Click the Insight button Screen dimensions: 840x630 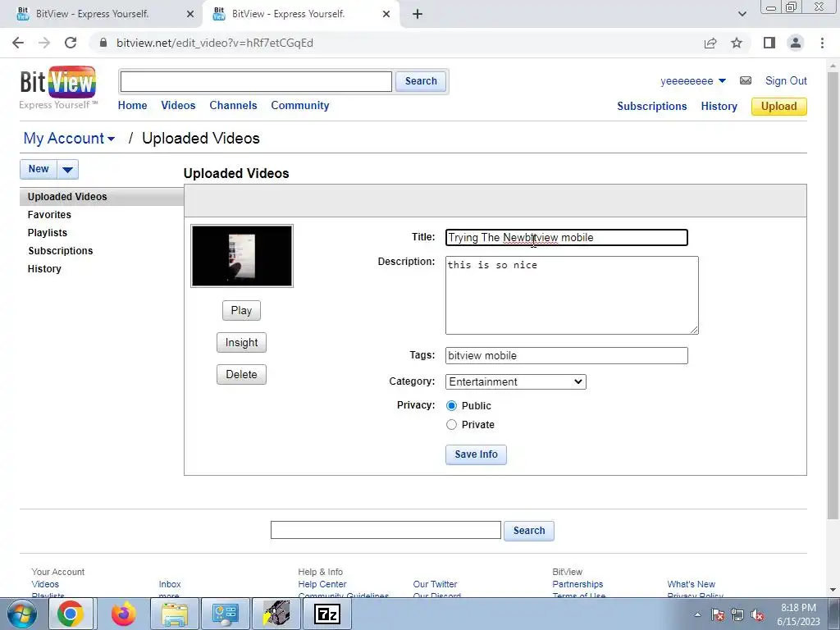click(x=242, y=343)
